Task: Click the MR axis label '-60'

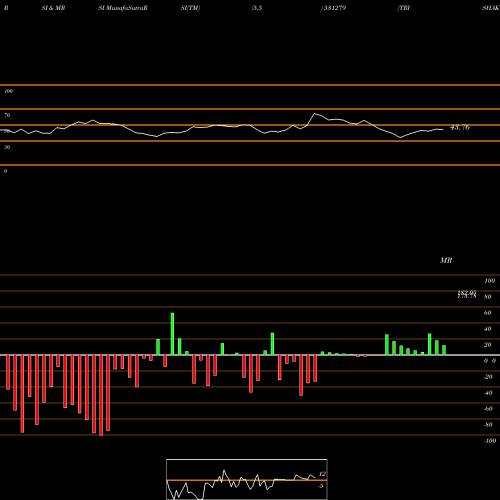Action: [x=488, y=409]
